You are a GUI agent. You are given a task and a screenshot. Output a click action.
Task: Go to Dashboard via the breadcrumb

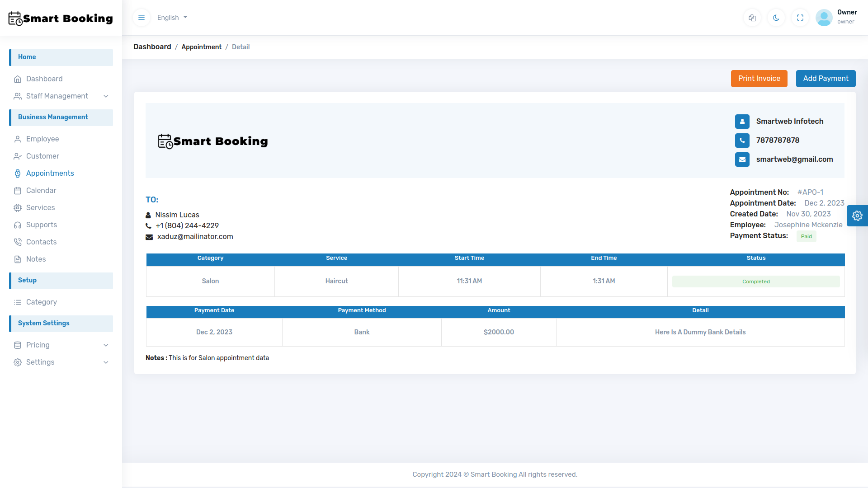[x=152, y=47]
